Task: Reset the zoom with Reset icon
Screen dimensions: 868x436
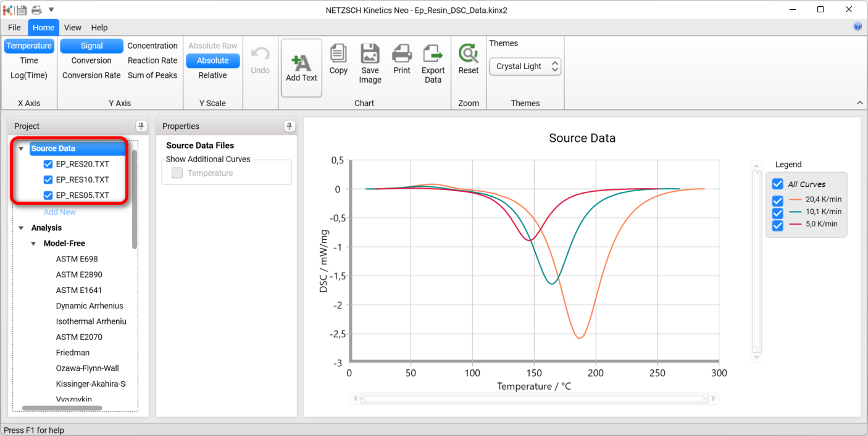Action: (x=469, y=54)
